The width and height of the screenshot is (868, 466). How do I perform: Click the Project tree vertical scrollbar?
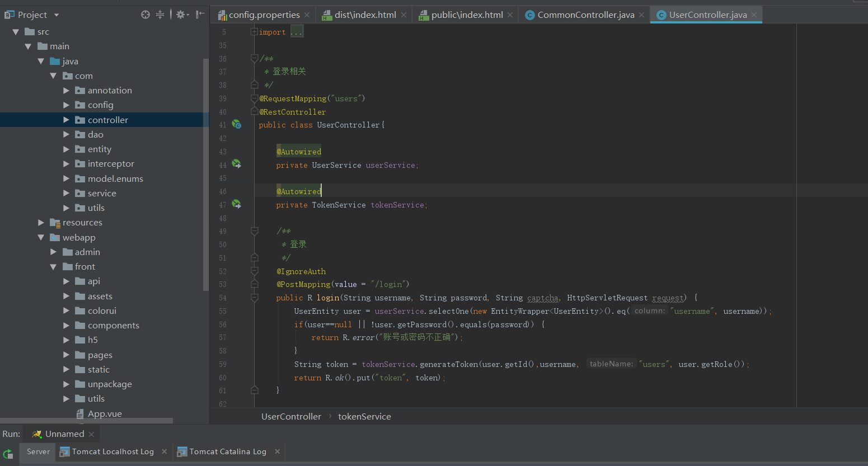[206, 173]
